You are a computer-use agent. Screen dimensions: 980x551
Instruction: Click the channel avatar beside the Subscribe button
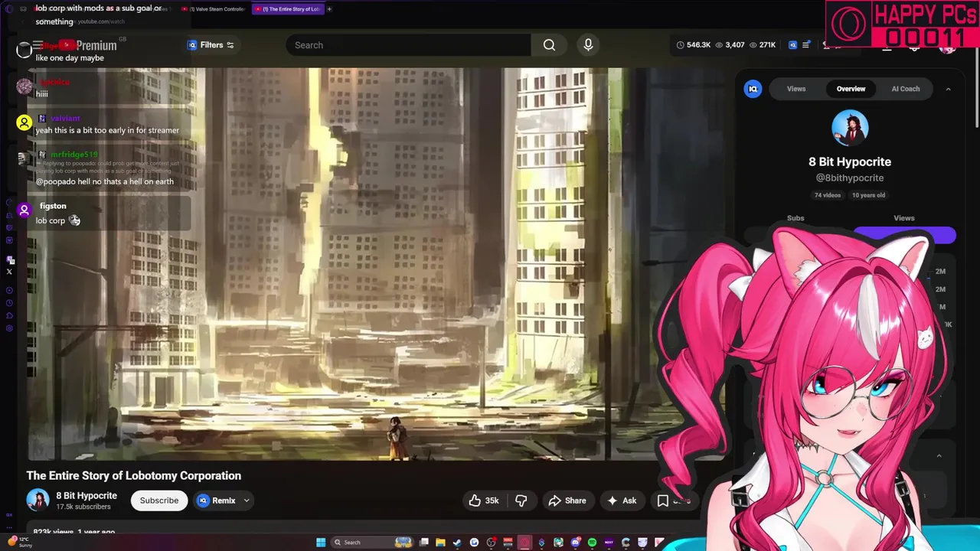coord(38,500)
